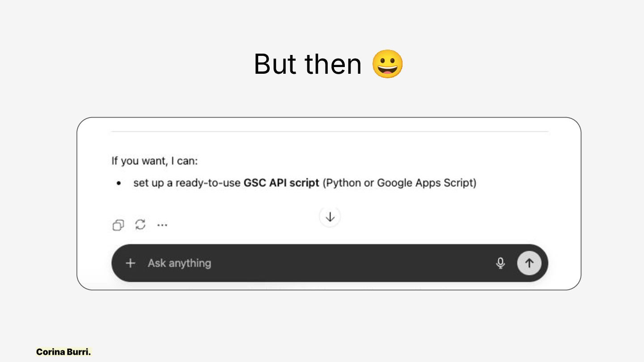The height and width of the screenshot is (362, 644).
Task: Regenerate the response with the refresh icon
Action: 140,224
